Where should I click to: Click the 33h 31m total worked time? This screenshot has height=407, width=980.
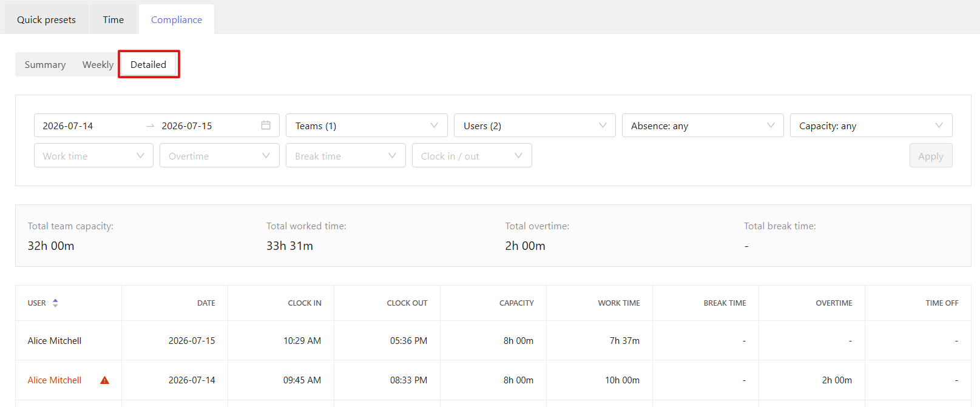coord(289,246)
